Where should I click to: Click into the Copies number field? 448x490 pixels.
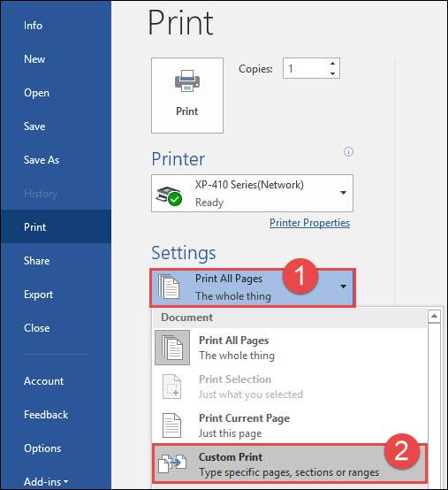306,68
